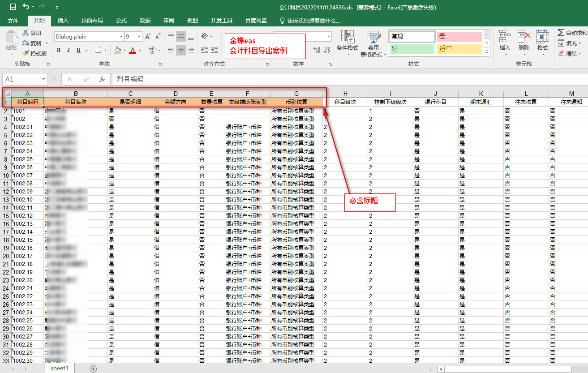Toggle Bold formatting

60,50
